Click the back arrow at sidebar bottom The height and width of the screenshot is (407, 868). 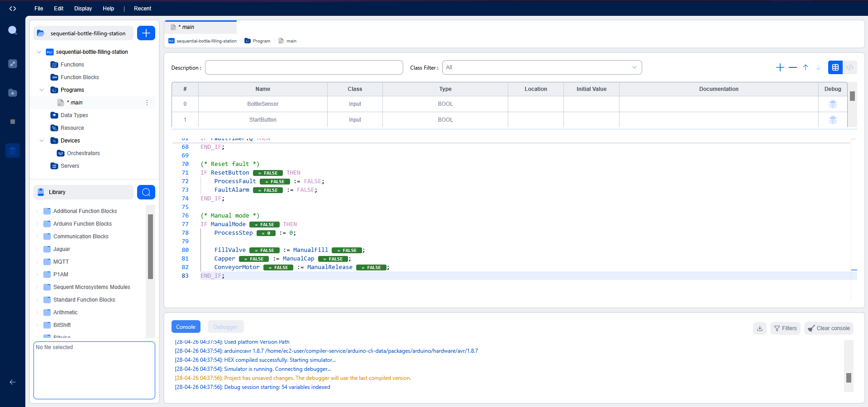(x=13, y=382)
